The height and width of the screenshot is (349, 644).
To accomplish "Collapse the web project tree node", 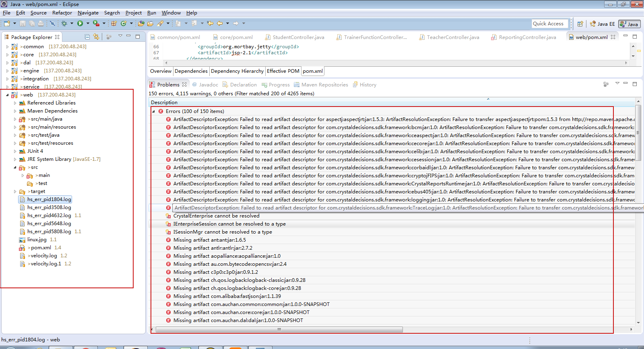I will pos(7,95).
